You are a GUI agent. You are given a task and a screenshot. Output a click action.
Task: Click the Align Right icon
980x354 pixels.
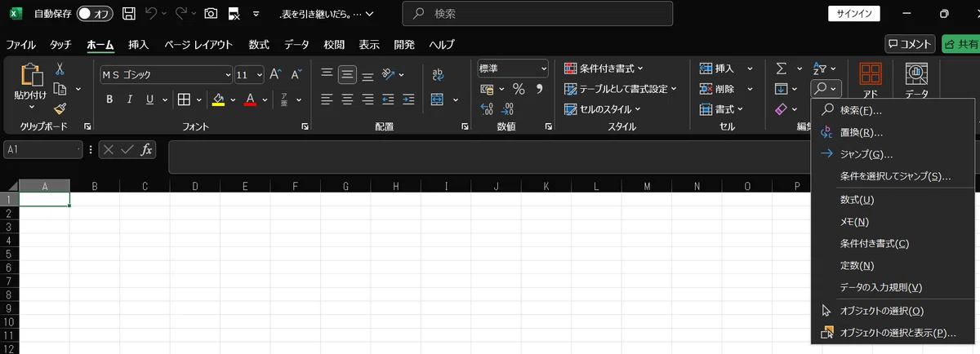[x=367, y=100]
